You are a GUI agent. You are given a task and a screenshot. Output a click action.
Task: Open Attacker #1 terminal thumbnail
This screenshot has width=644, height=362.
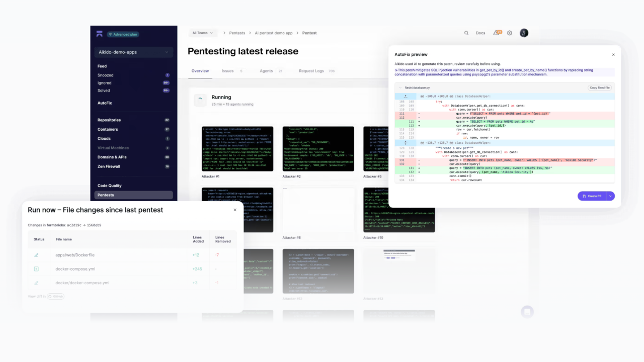click(237, 149)
